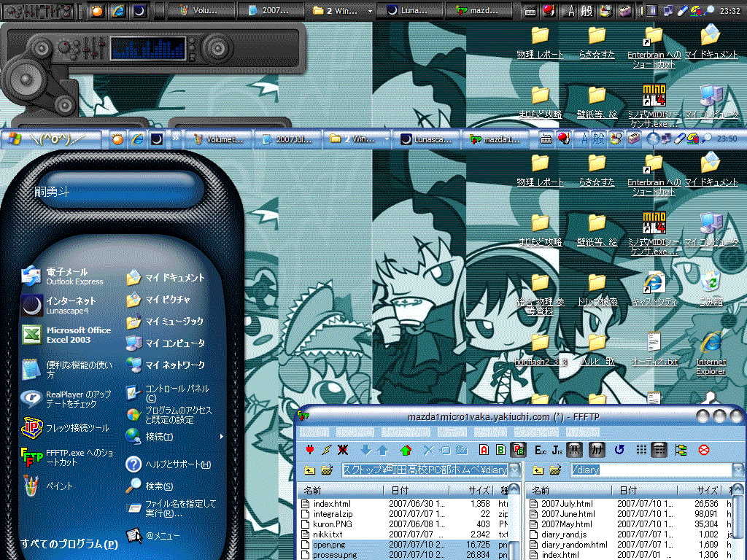
Task: Select キャストシティ desktop shortcut icon
Action: pos(654,289)
